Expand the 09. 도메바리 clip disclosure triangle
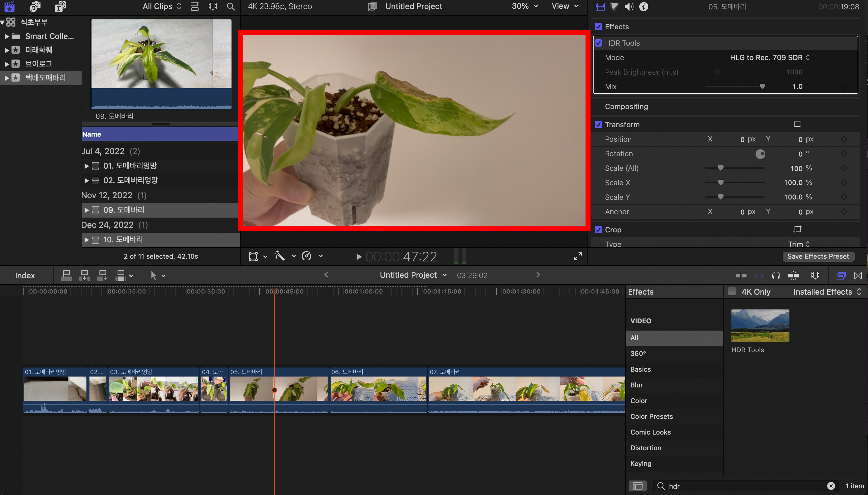This screenshot has width=868, height=495. tap(86, 210)
